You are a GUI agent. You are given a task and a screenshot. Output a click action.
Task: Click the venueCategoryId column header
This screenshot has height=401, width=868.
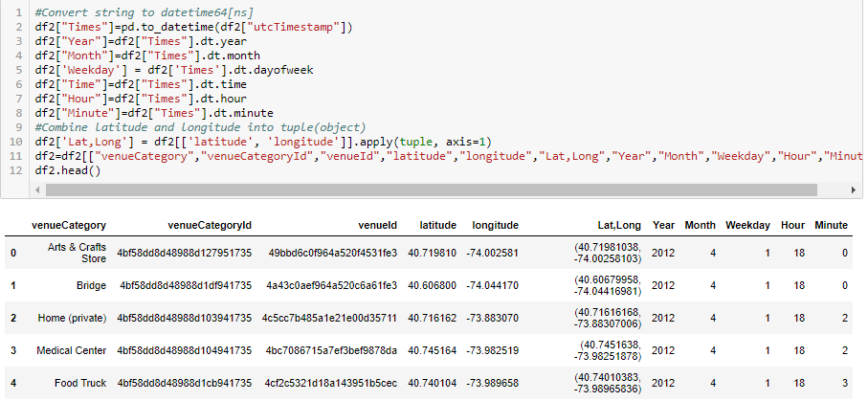[210, 226]
